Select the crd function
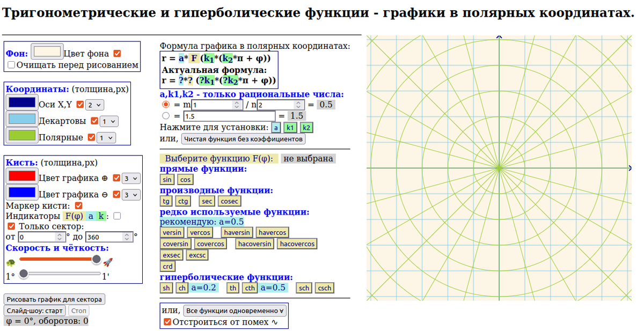 [167, 266]
